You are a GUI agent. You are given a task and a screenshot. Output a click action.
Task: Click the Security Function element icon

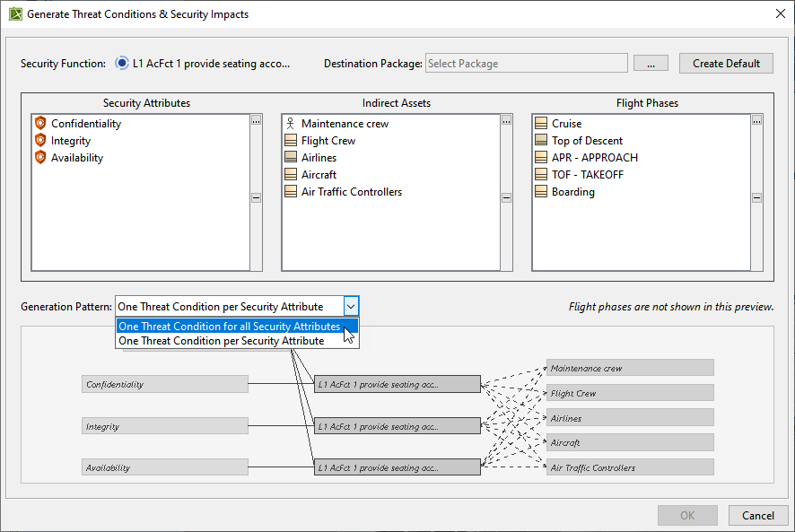click(122, 64)
